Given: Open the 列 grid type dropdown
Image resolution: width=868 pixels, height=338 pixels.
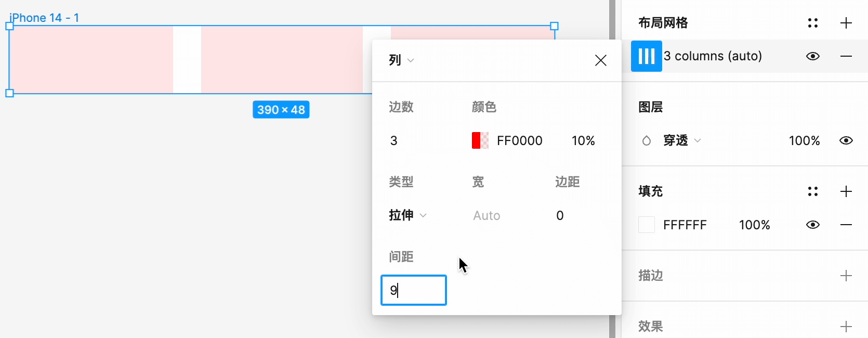Looking at the screenshot, I should coord(401,60).
